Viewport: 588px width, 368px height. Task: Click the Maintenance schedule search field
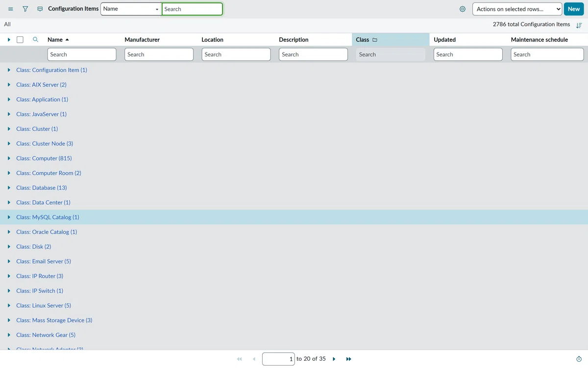(x=547, y=54)
